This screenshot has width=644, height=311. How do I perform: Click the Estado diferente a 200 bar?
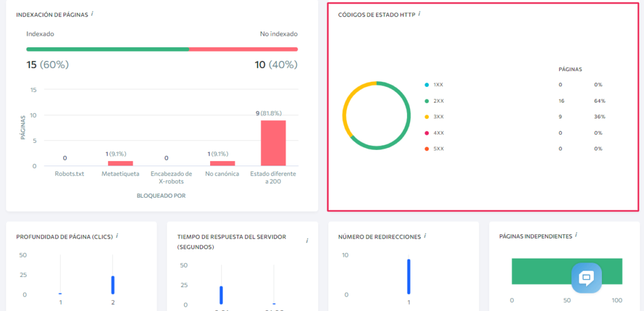(273, 143)
